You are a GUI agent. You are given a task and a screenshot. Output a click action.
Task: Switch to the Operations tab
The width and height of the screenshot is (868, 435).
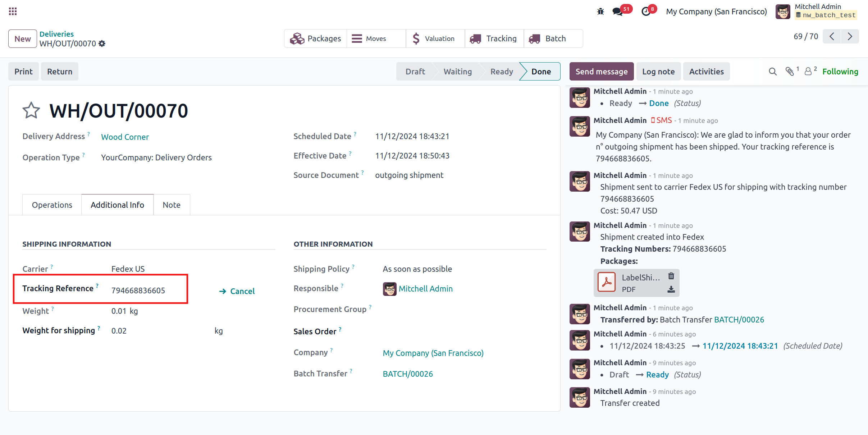(x=52, y=205)
